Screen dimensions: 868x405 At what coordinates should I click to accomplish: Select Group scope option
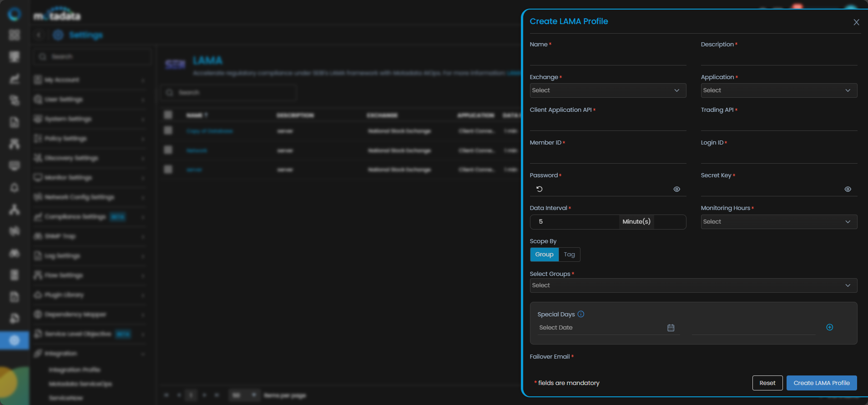544,255
